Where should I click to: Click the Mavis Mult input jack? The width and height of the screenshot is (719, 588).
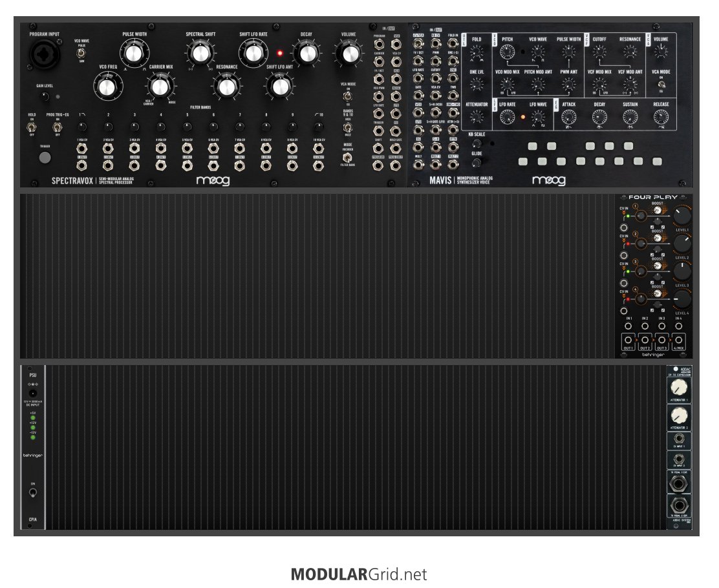coord(418,165)
